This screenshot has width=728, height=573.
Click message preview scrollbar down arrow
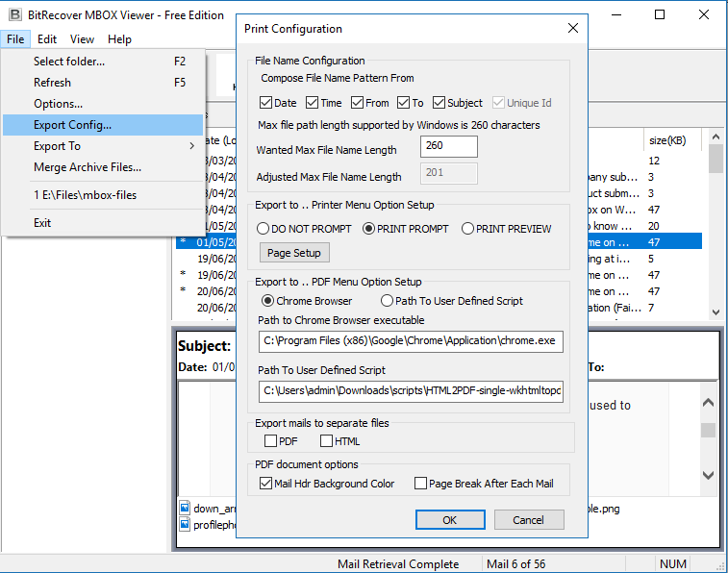pyautogui.click(x=708, y=475)
